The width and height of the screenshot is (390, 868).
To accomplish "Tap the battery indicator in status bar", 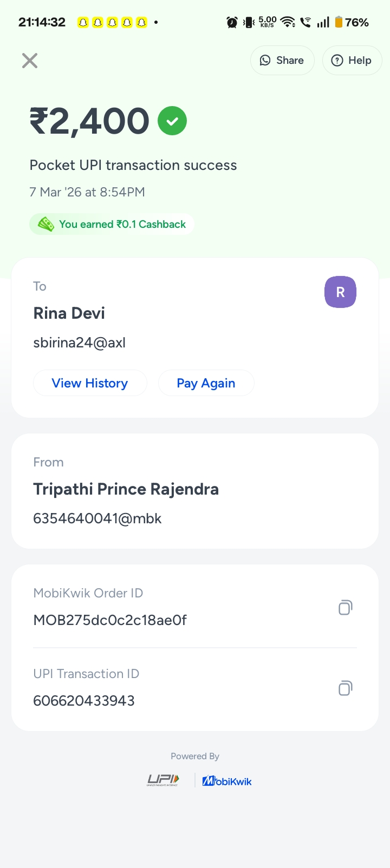I will click(x=339, y=22).
